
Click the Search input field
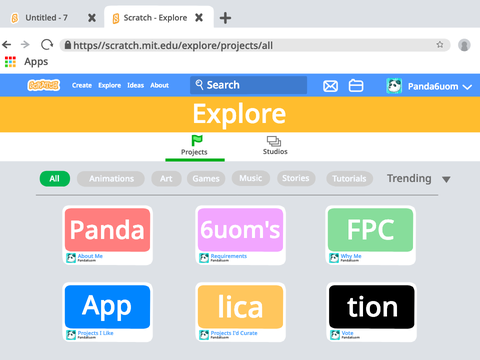click(x=248, y=85)
